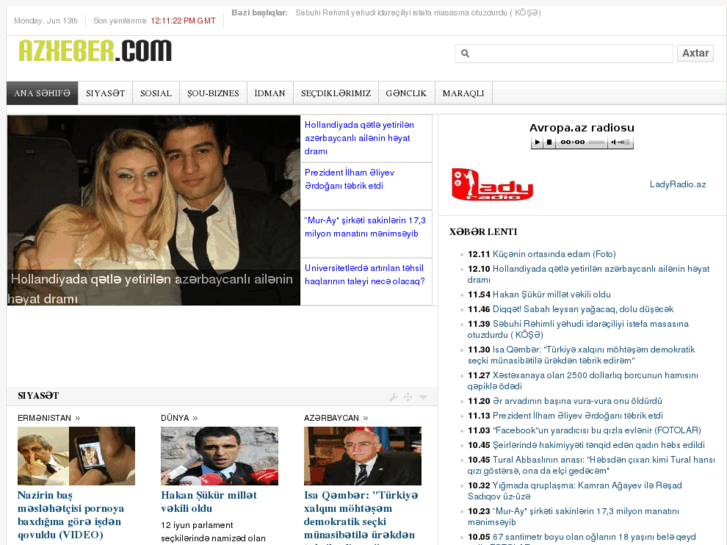Viewport: 727px width, 545px height.
Task: Open the SOSIAL menu tab
Action: click(156, 93)
